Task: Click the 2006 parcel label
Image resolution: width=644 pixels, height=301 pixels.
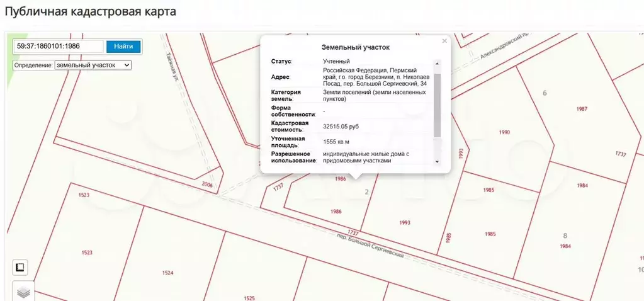Action: click(208, 186)
